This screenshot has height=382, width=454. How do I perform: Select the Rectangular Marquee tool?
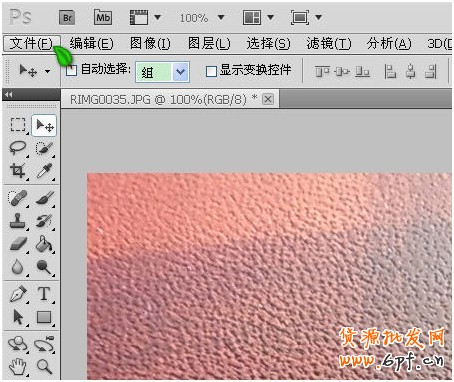pos(18,125)
